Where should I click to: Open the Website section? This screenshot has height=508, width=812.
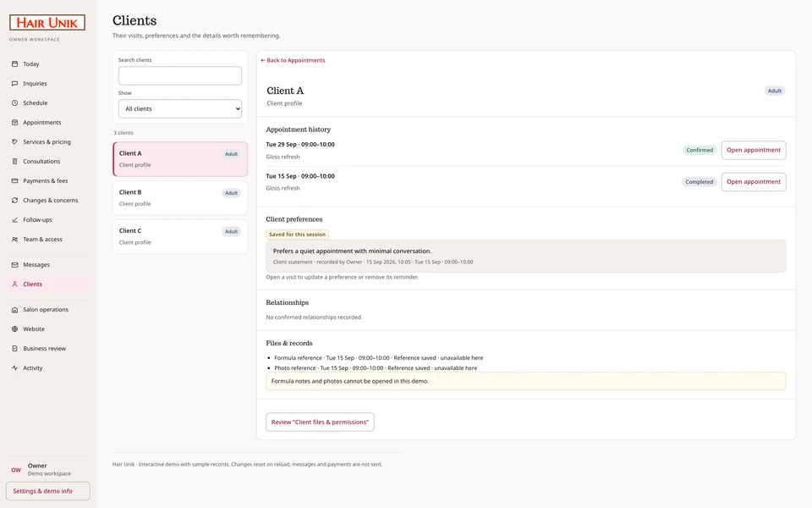coord(48,329)
